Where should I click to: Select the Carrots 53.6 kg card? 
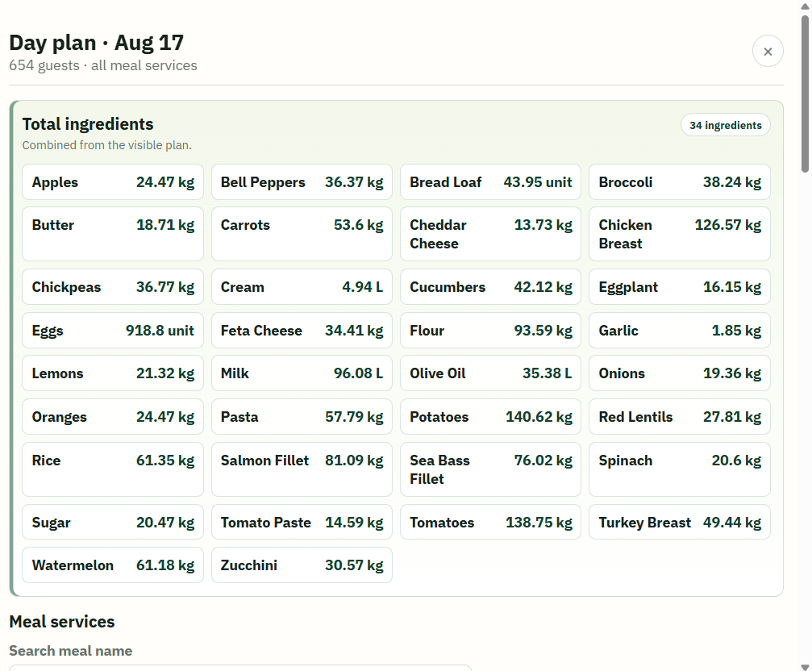pos(302,234)
